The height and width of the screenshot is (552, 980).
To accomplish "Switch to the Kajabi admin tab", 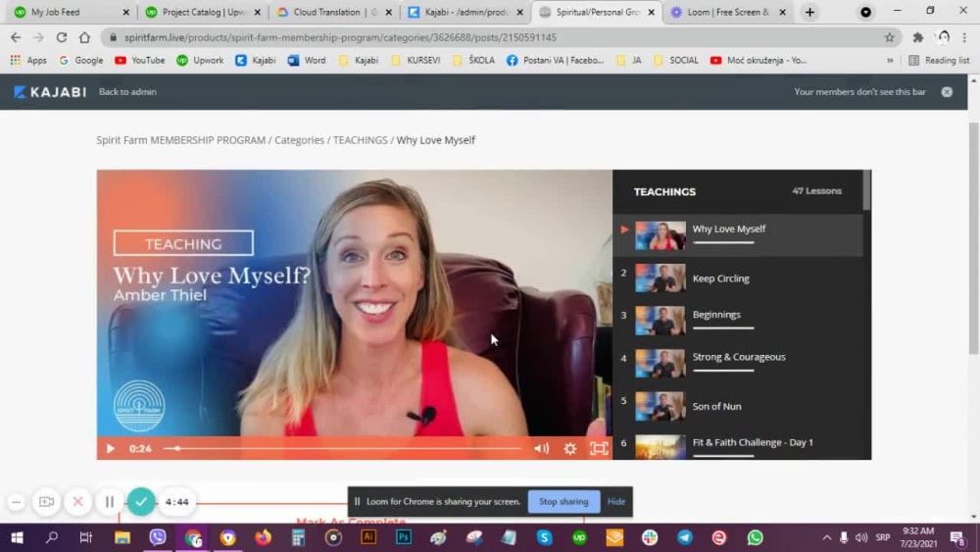I will coord(465,12).
